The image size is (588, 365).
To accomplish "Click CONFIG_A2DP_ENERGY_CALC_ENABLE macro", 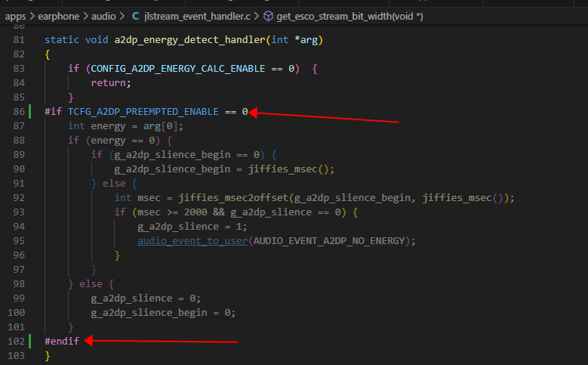I will 177,69.
